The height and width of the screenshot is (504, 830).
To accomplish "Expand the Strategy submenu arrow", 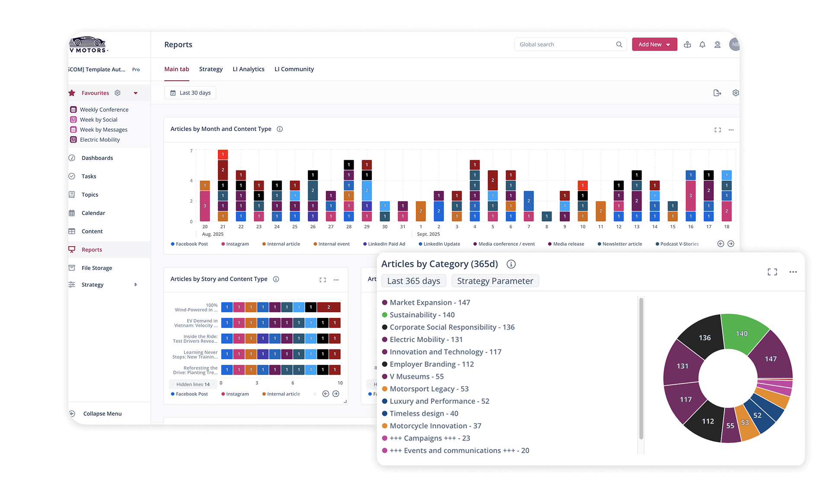I will [x=136, y=284].
